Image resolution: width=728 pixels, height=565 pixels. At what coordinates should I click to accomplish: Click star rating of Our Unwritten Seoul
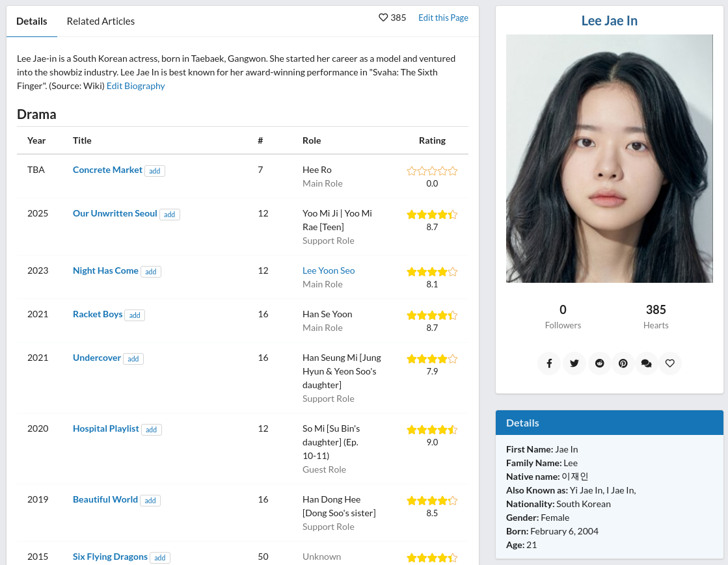coord(432,215)
